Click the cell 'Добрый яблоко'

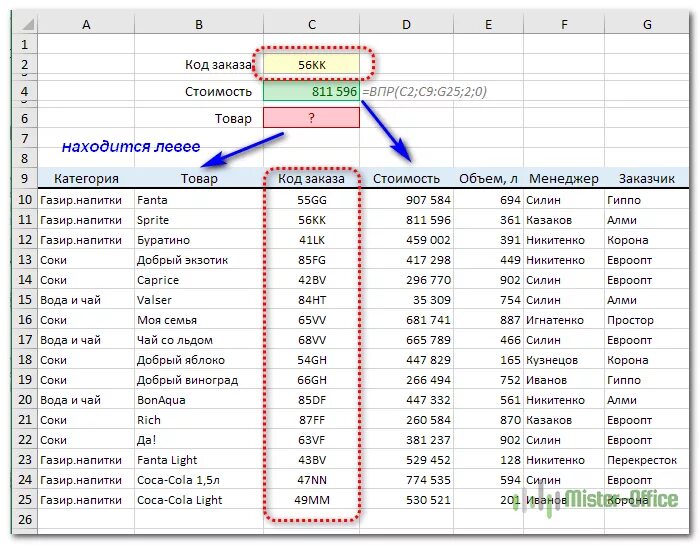[x=199, y=360]
